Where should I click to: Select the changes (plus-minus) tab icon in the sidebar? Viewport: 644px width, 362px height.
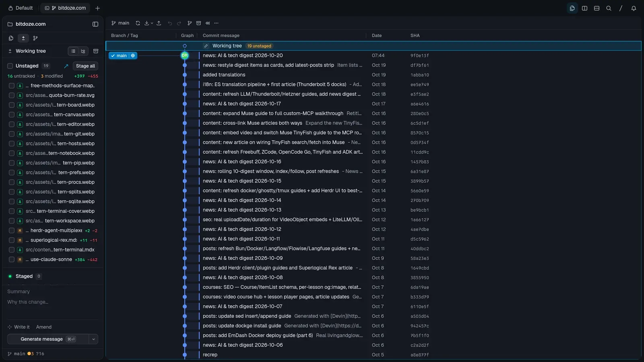point(23,38)
